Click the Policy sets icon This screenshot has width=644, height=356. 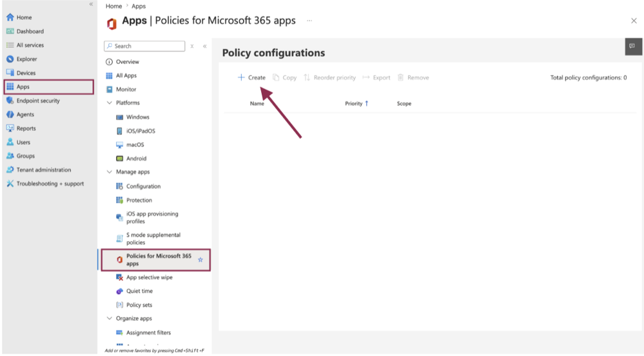[119, 305]
